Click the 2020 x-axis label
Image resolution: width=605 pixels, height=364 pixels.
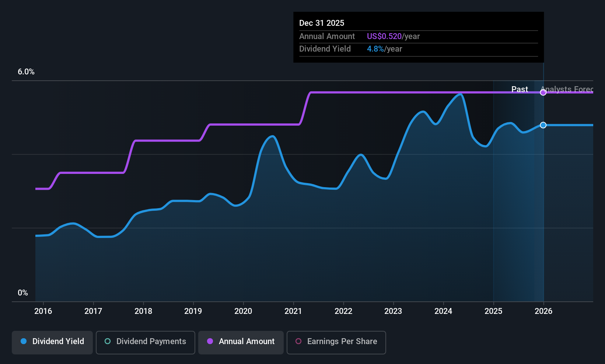click(243, 311)
